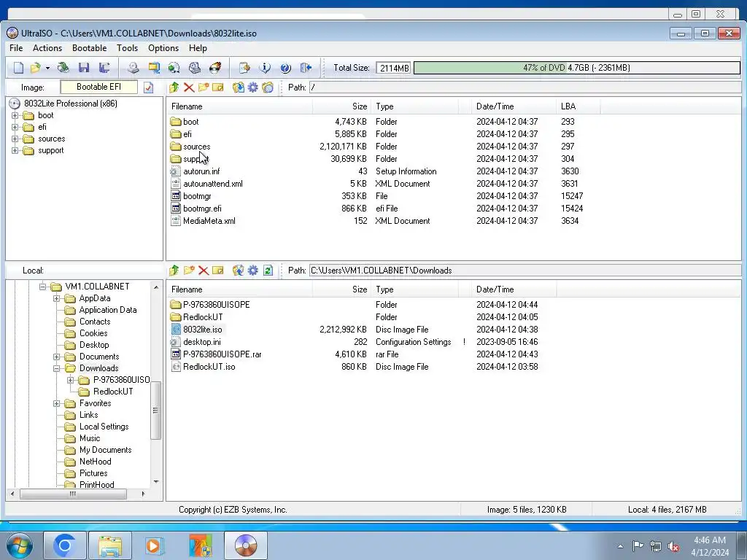Expand the efi folder in image tree
The width and height of the screenshot is (747, 560).
pos(15,127)
